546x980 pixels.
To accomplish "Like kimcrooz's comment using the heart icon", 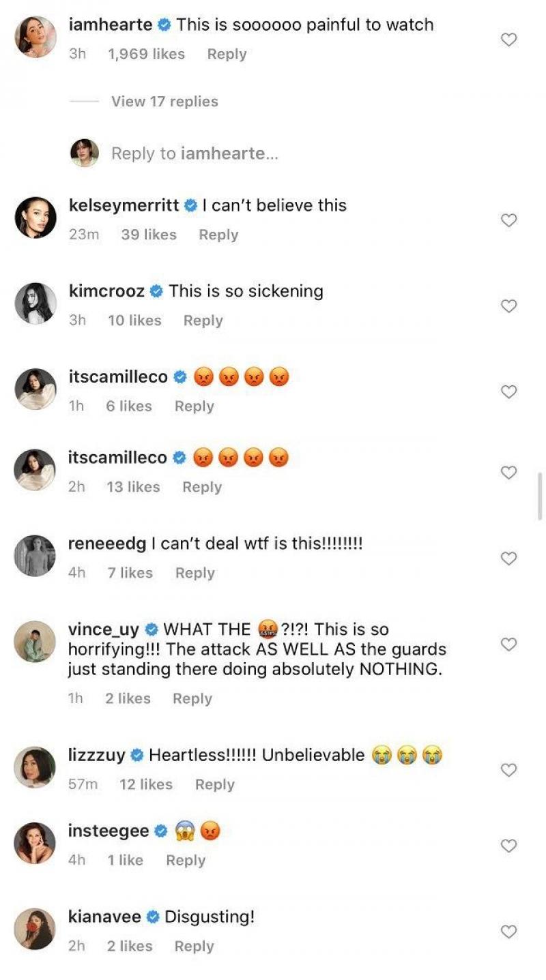I will [x=508, y=306].
